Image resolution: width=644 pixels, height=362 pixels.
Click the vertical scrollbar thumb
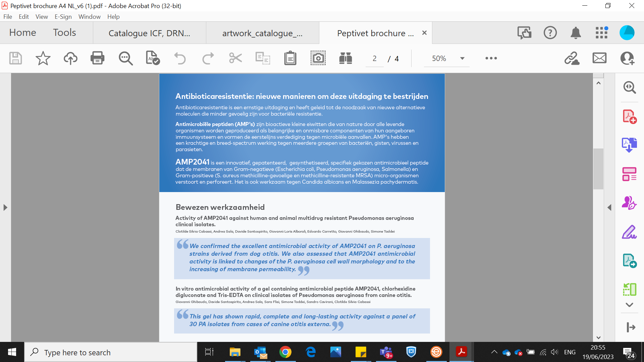click(598, 169)
